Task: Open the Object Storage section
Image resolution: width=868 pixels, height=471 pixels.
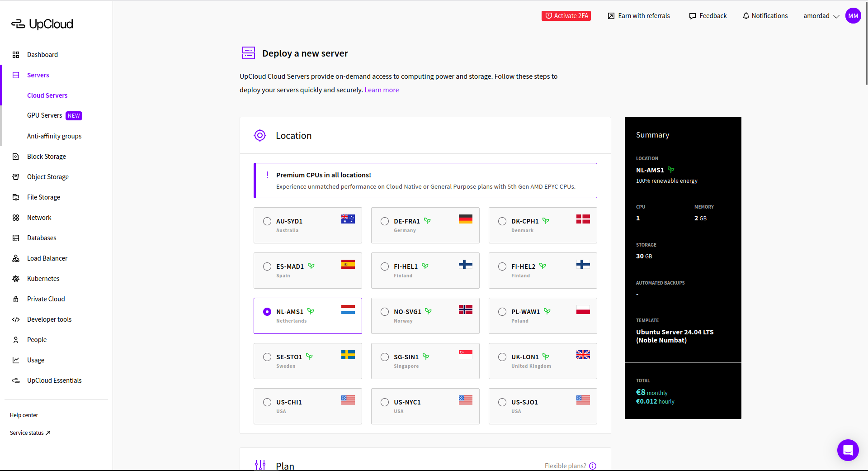Action: (x=47, y=177)
